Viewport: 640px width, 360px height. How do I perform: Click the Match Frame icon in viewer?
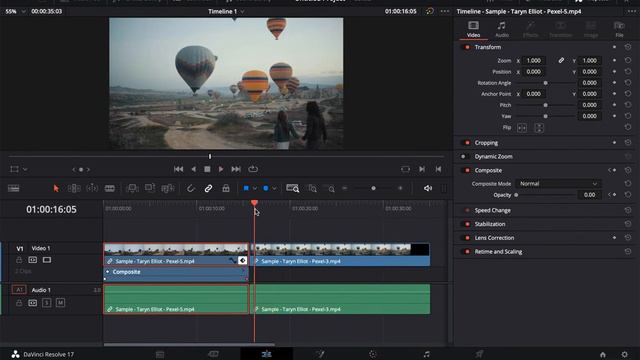(x=405, y=169)
